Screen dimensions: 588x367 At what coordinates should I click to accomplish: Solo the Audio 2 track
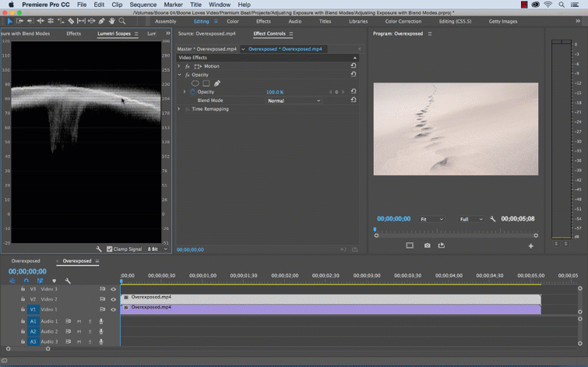coord(90,332)
